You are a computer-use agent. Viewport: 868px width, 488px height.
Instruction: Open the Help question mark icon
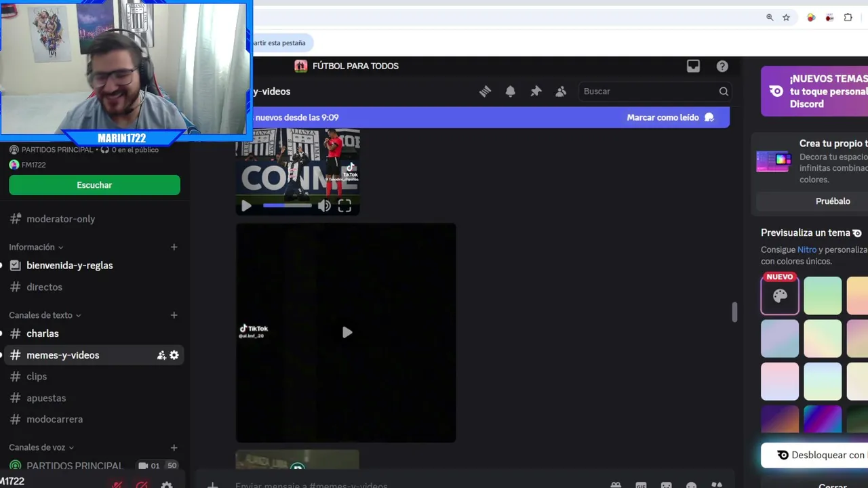click(x=722, y=66)
